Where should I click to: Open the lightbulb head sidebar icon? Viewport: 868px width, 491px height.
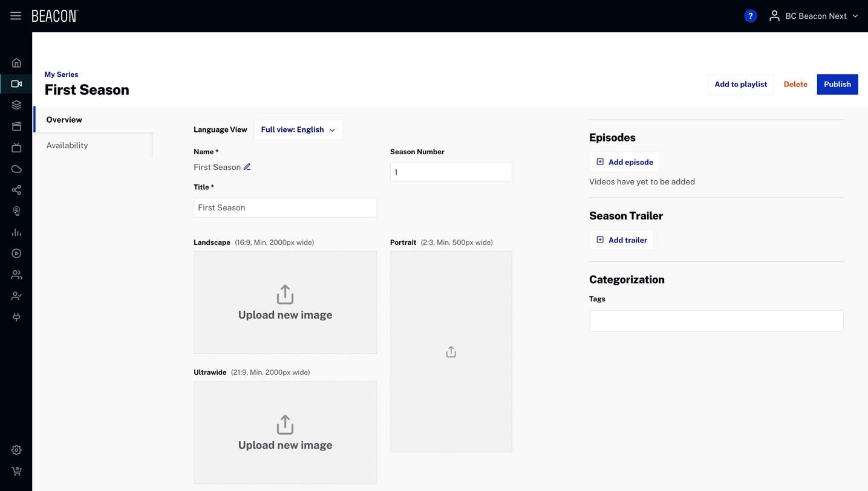(16, 211)
